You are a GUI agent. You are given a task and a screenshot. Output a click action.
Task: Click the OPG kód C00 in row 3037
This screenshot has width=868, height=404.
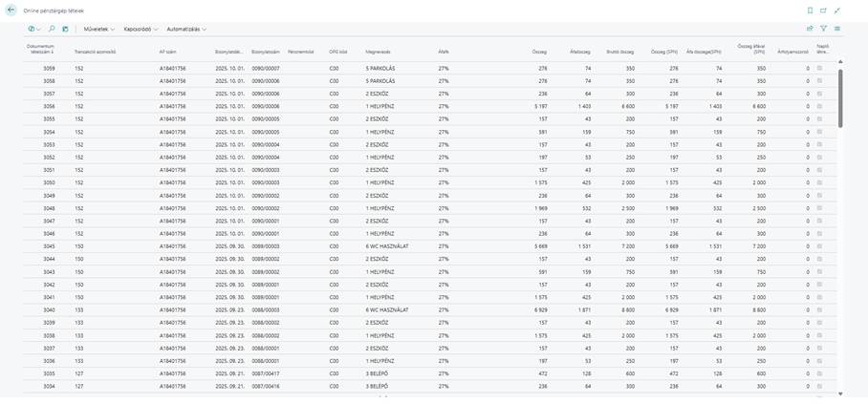coord(334,348)
